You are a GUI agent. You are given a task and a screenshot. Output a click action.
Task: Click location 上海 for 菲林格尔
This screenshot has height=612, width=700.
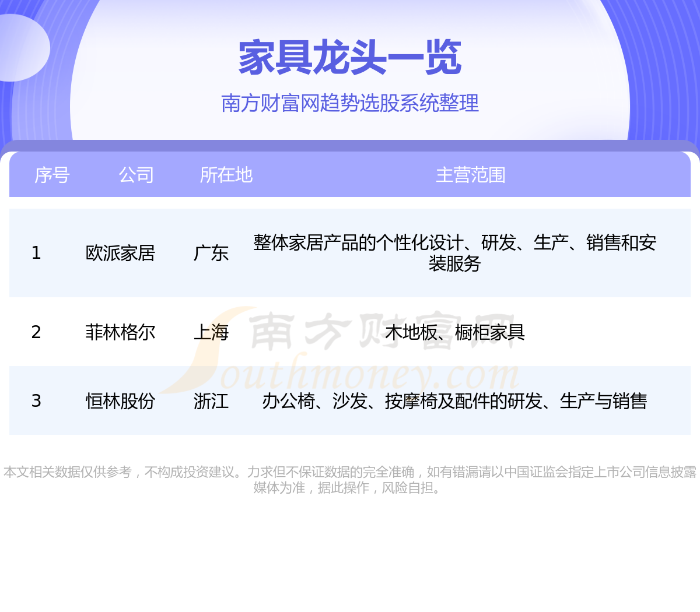(211, 332)
